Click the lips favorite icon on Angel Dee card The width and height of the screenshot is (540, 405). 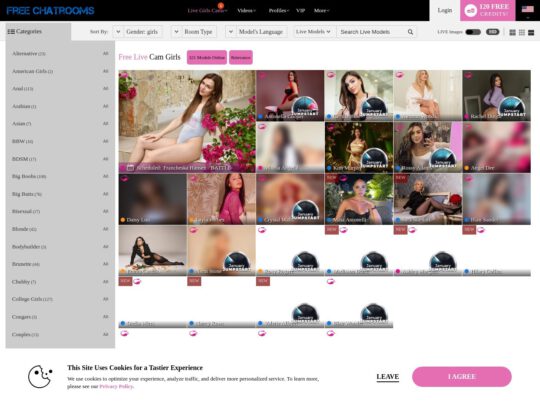click(468, 127)
